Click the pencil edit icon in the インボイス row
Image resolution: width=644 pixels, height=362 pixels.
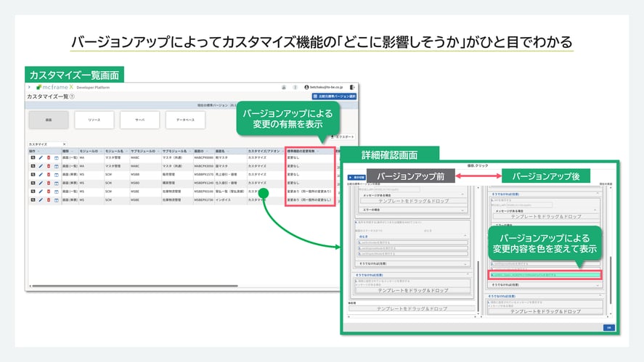(41, 200)
